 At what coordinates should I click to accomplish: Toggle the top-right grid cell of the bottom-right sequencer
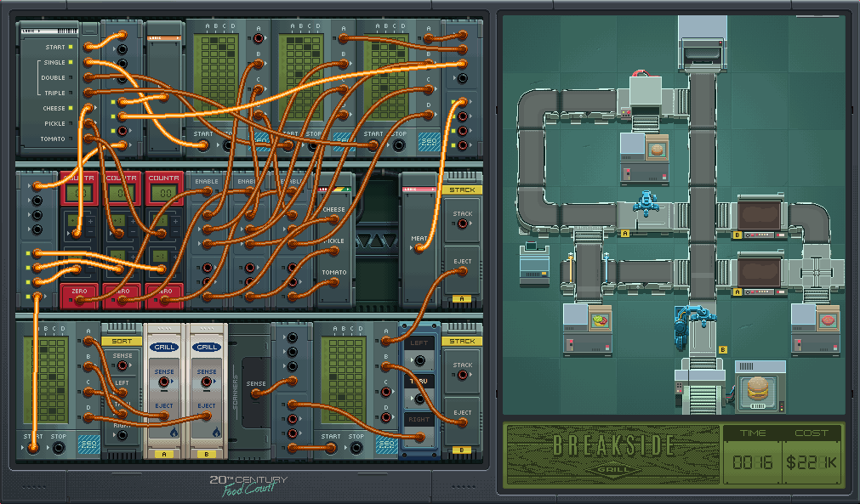coord(361,343)
